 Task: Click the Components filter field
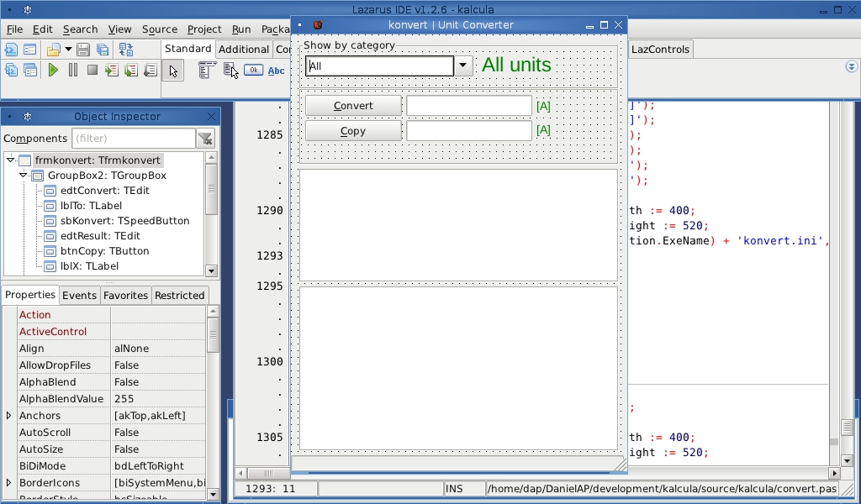[x=134, y=139]
